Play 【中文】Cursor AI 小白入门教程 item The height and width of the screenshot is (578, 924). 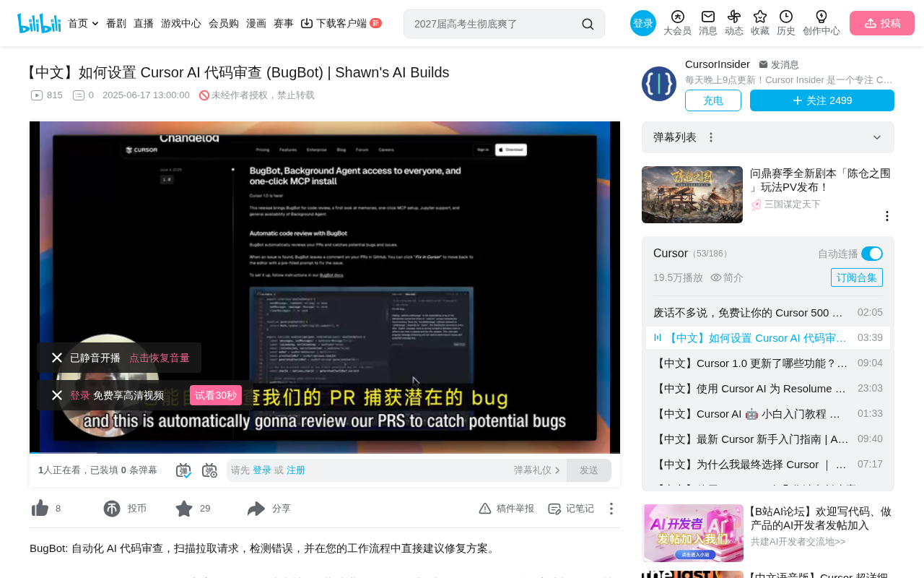click(768, 414)
